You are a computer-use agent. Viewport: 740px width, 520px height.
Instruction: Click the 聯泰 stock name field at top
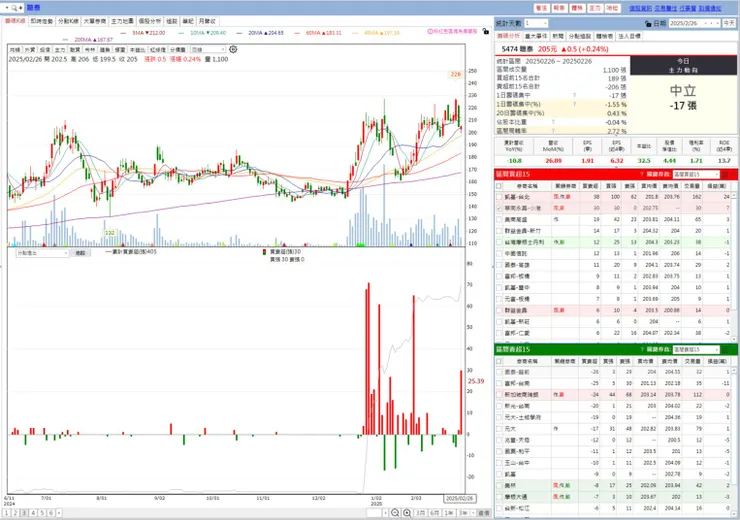34,8
